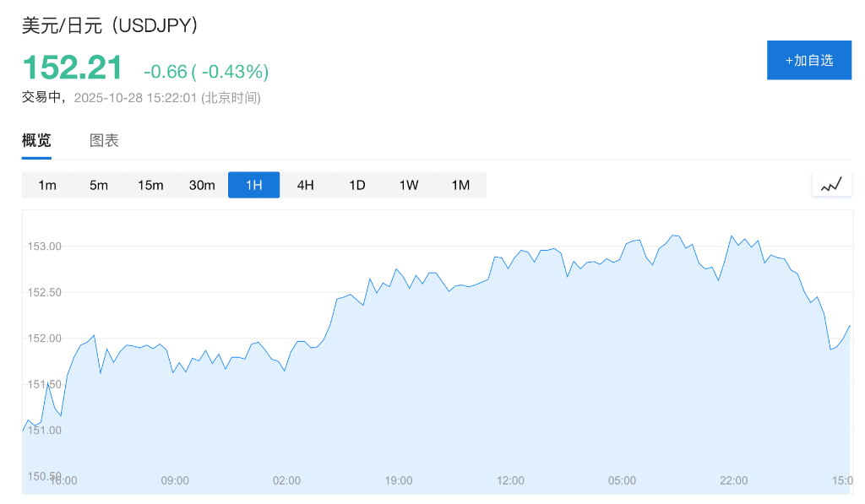This screenshot has width=865, height=504.
Task: Select the 1m timeframe
Action: pos(47,185)
